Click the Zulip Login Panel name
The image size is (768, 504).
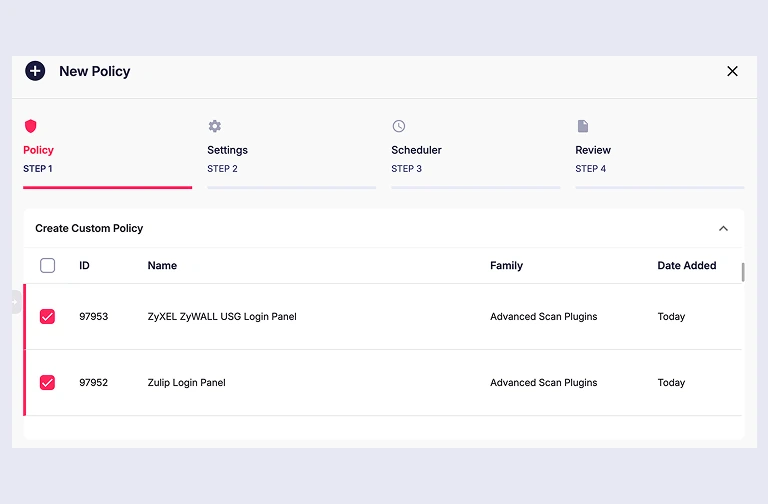click(187, 383)
